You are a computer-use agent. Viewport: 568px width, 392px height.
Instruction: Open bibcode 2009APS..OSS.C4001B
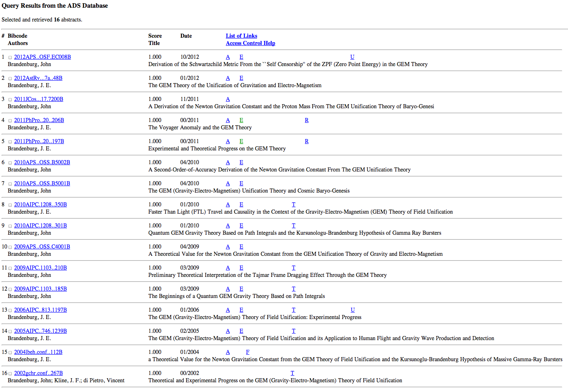(x=42, y=246)
